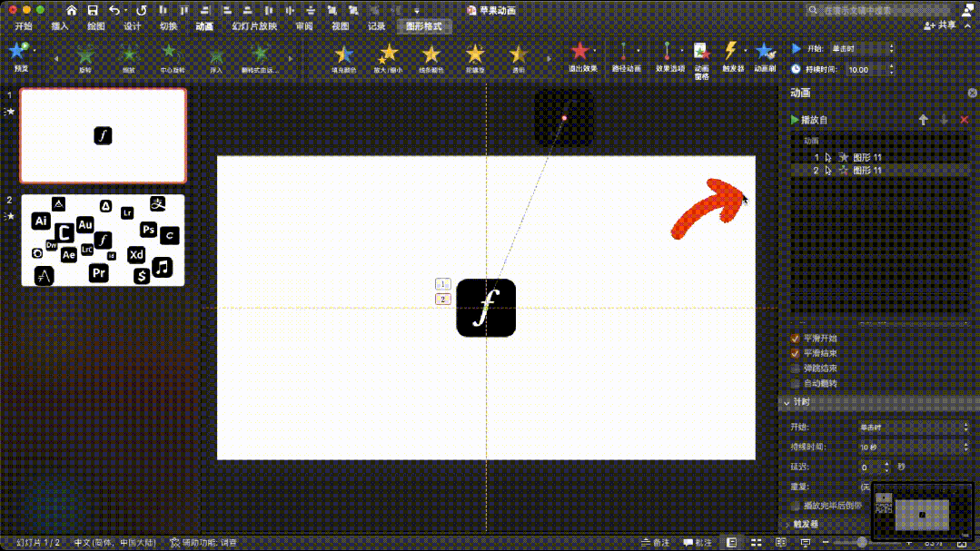Viewport: 980px width, 551px height.
Task: Open pane 开始 dropdown in 计时
Action: click(x=914, y=427)
